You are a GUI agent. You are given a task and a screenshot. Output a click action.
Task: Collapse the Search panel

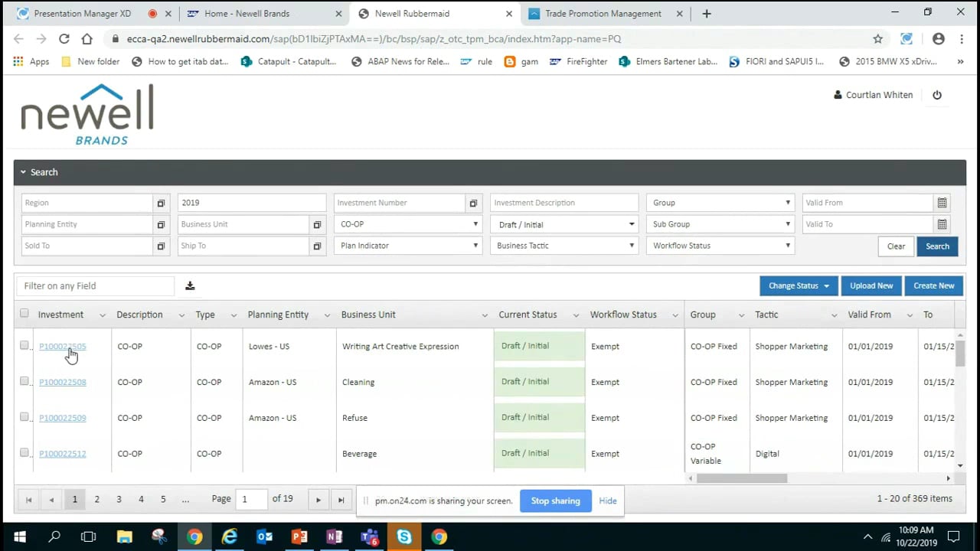point(24,172)
